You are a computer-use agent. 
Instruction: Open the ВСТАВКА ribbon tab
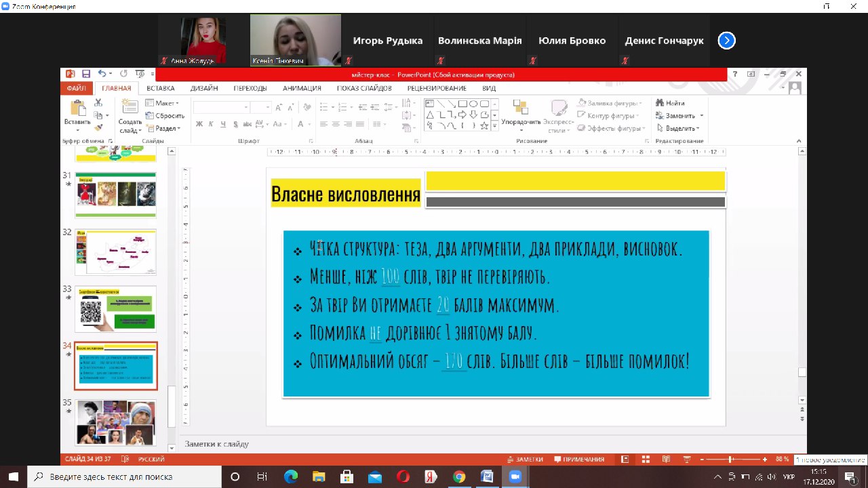click(161, 88)
